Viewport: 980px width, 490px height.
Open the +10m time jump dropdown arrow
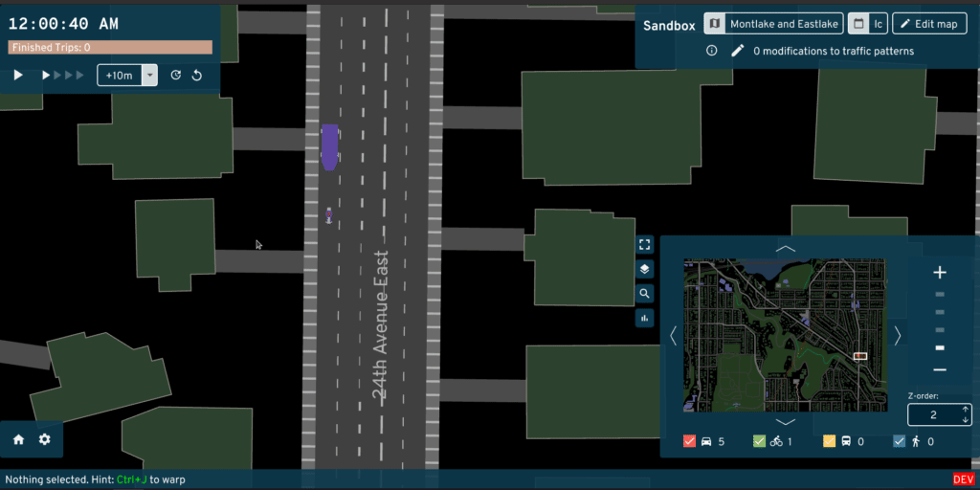point(149,75)
